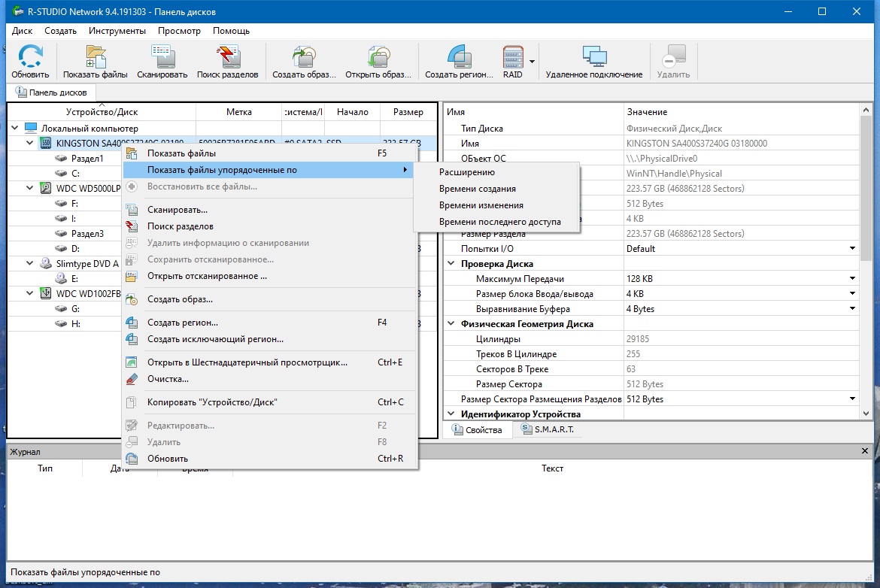Sort files by Времени создания
The height and width of the screenshot is (588, 880).
pos(496,189)
